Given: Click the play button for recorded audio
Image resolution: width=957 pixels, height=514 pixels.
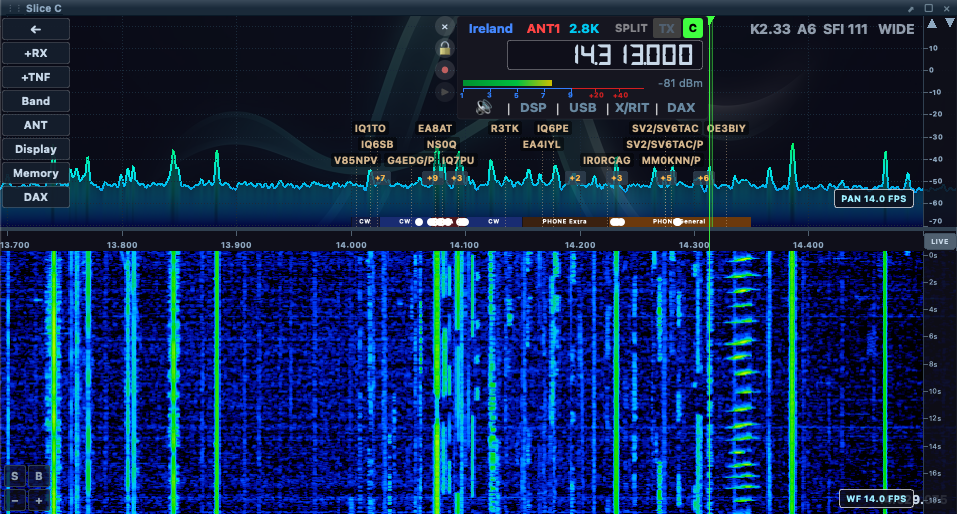Looking at the screenshot, I should click(445, 92).
